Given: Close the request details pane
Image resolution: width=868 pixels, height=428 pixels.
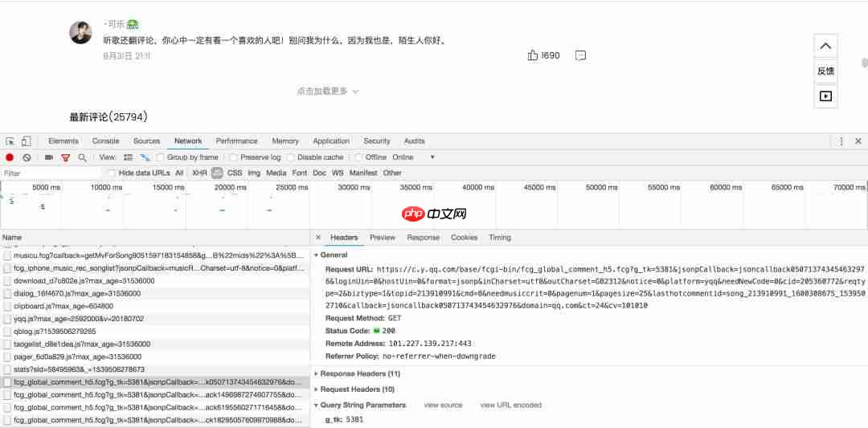Looking at the screenshot, I should [x=317, y=237].
